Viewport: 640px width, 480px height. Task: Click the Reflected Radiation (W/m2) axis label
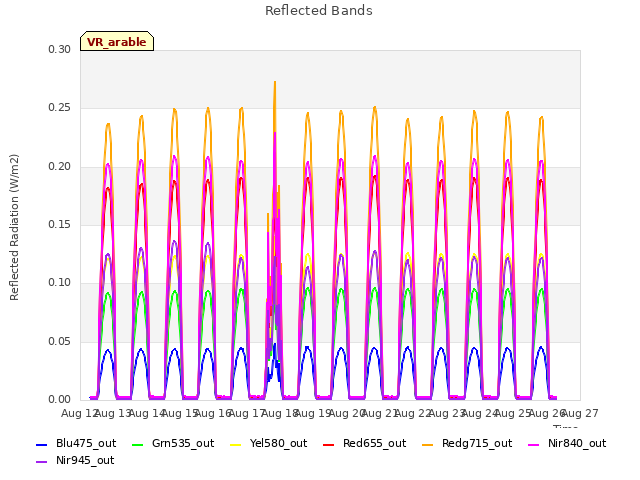coord(14,227)
